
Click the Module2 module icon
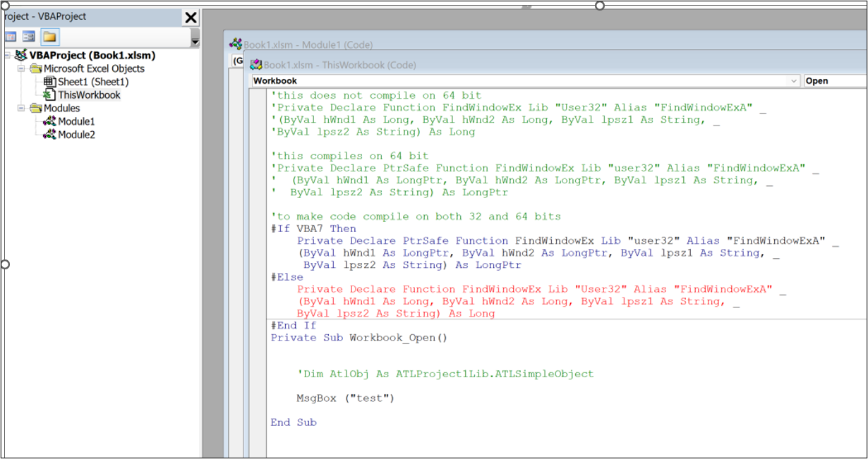click(49, 134)
